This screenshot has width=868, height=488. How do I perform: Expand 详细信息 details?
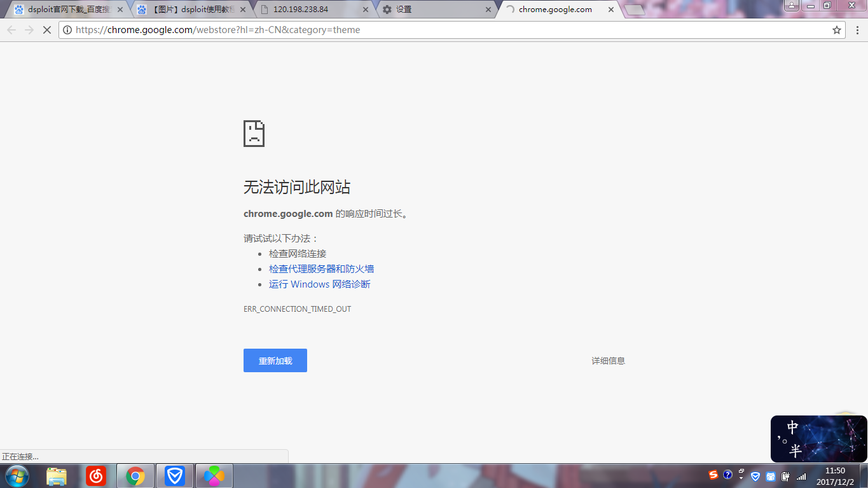click(x=609, y=361)
